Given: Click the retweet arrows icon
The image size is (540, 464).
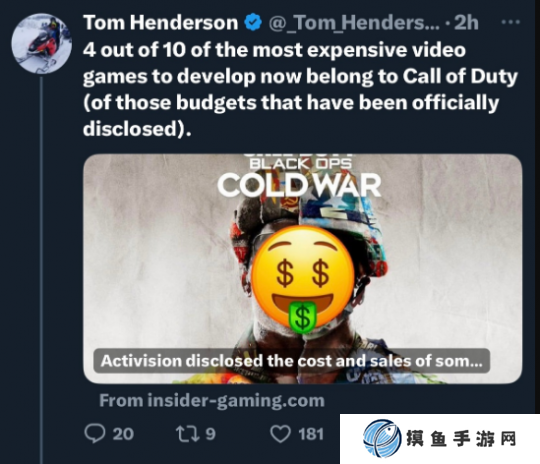Looking at the screenshot, I should (x=188, y=434).
